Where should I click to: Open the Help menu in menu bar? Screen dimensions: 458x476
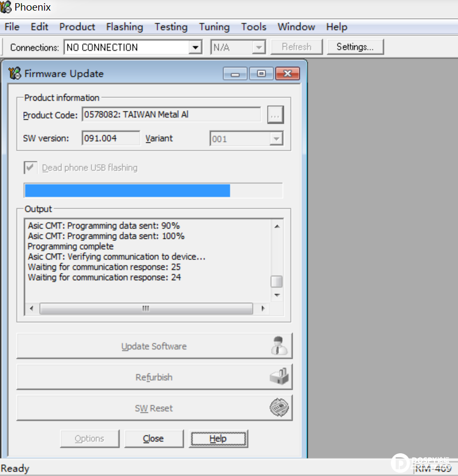coord(337,26)
